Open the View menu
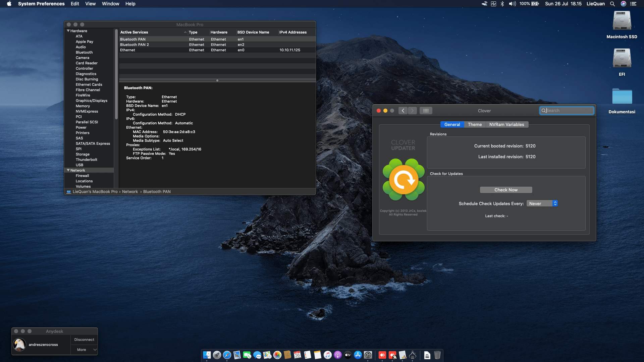This screenshot has width=644, height=362. coord(91,4)
